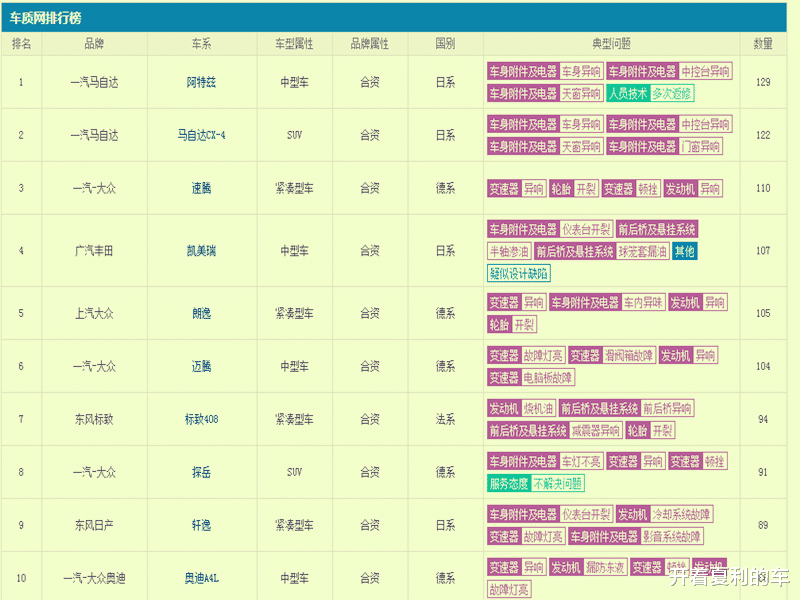Click the 合资 cell in the 朗逸 row
The image size is (800, 600).
coord(370,313)
